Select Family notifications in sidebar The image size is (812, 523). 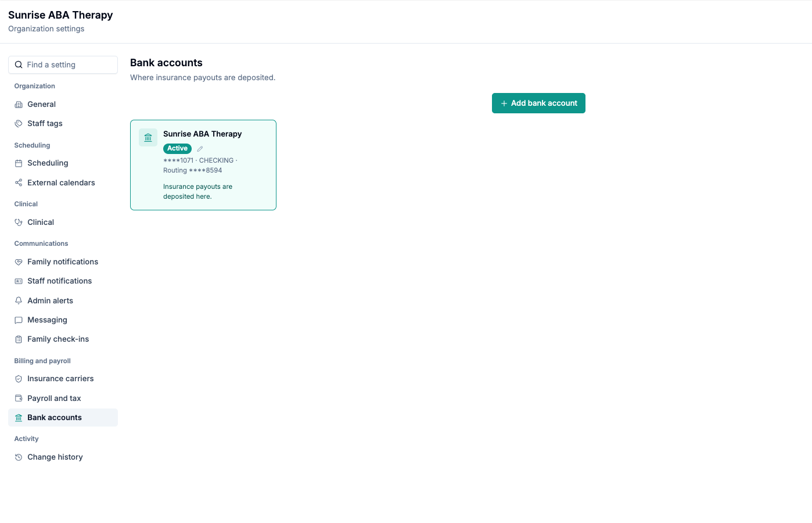coord(63,262)
